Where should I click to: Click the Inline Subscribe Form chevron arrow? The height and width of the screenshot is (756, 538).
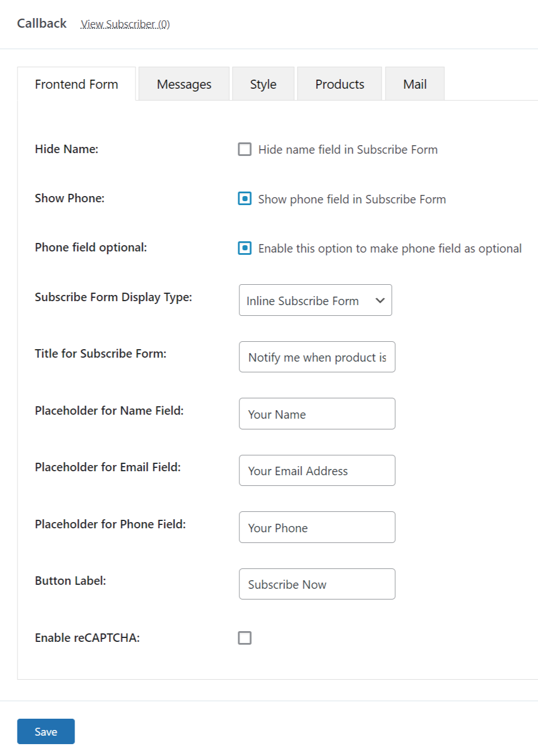point(380,301)
